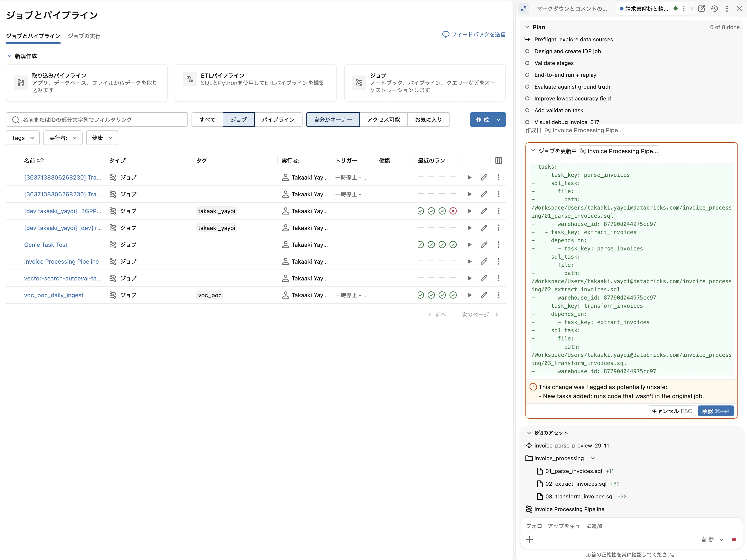Click 02_extract_invoices.sql asset file

pyautogui.click(x=576, y=484)
